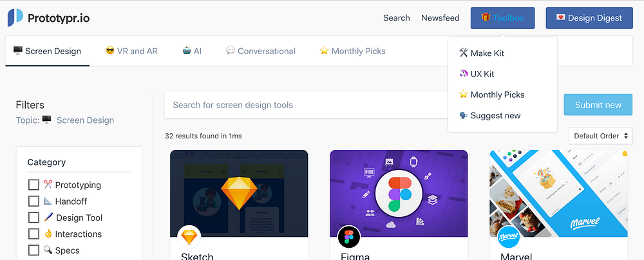644x260 pixels.
Task: Switch to the Screen Design tab
Action: tap(47, 51)
